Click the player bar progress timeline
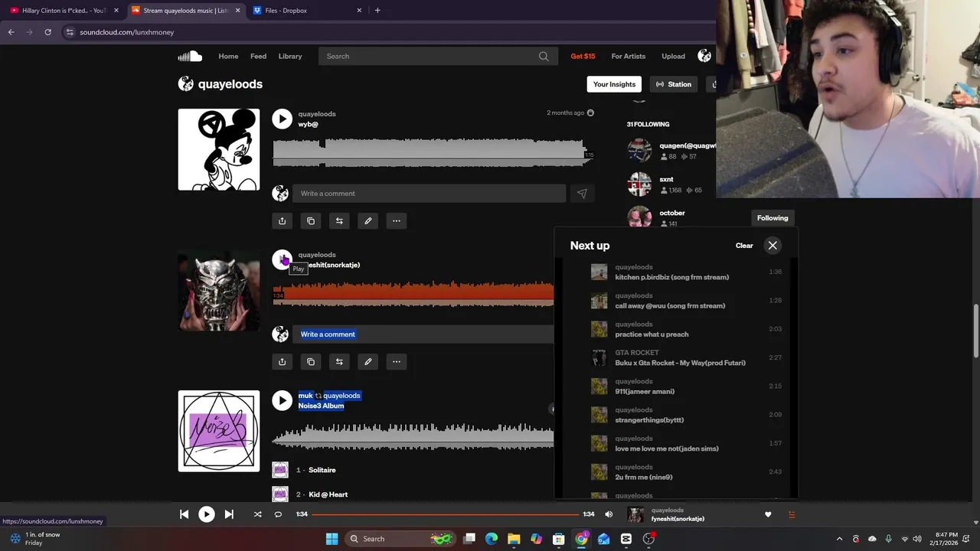This screenshot has height=551, width=980. point(445,514)
